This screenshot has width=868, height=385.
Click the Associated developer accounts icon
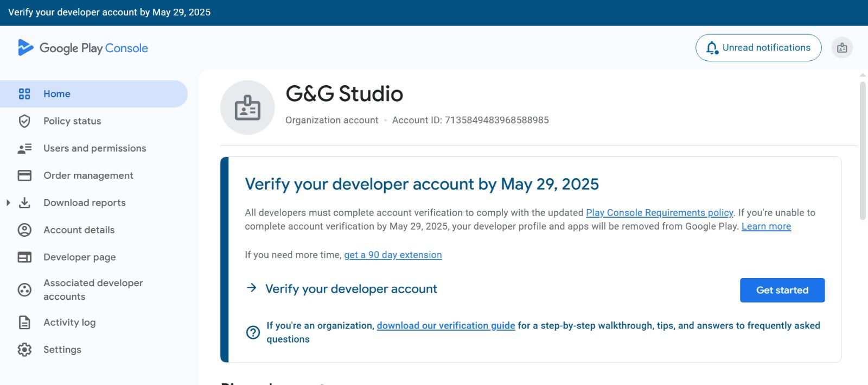(24, 290)
